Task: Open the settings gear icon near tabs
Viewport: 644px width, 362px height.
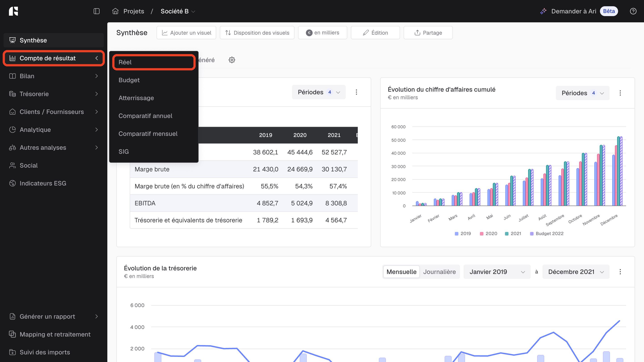Action: (x=232, y=60)
